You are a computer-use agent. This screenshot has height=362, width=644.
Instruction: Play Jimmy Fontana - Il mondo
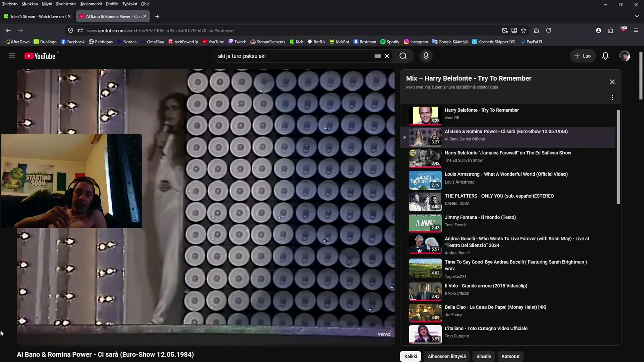508,222
